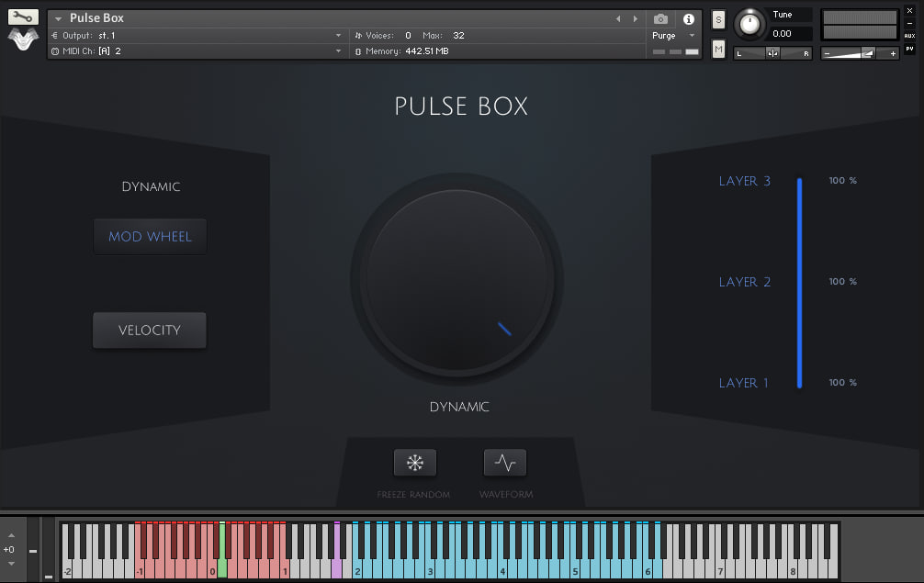
Task: Adjust the blue layer volume slider
Action: coord(798,282)
